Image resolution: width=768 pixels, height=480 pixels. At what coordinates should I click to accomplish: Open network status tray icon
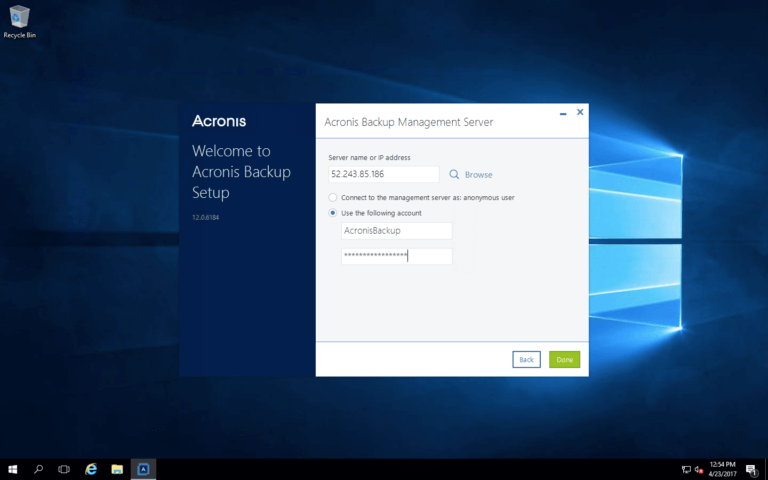click(x=686, y=470)
